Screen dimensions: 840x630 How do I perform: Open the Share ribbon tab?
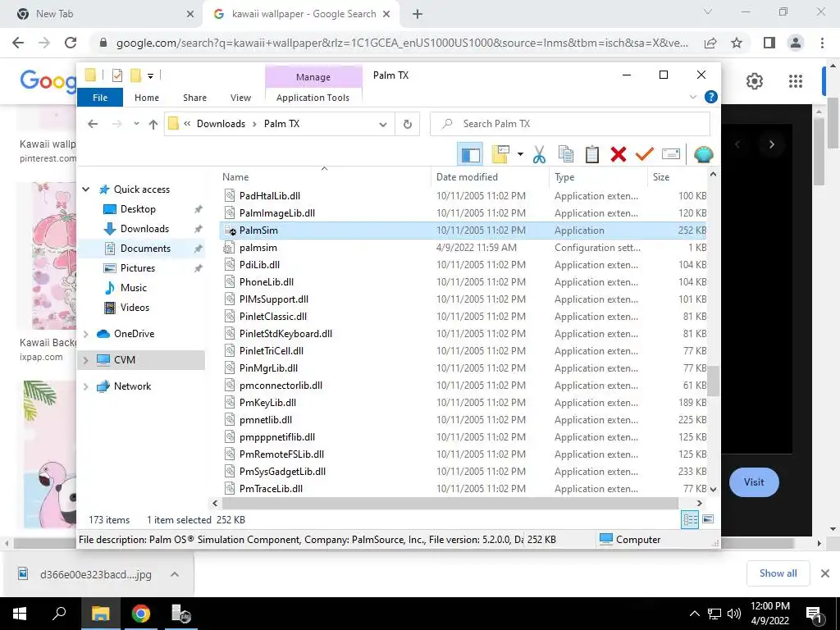pyautogui.click(x=195, y=98)
